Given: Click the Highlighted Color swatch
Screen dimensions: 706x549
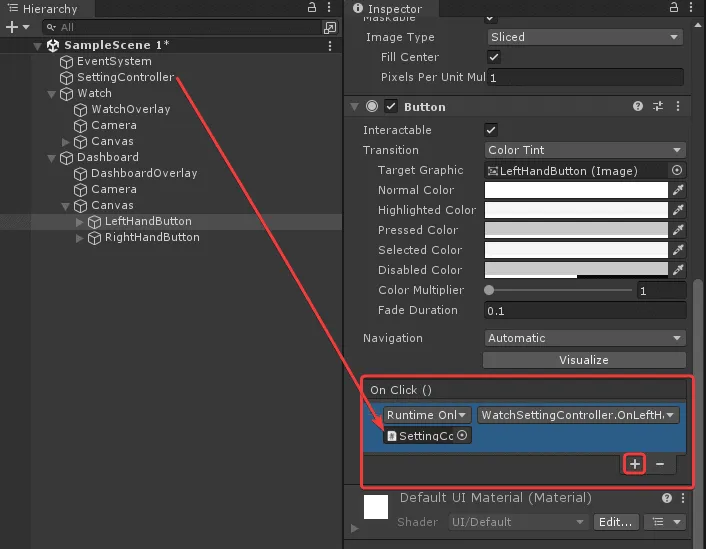Looking at the screenshot, I should coord(576,210).
